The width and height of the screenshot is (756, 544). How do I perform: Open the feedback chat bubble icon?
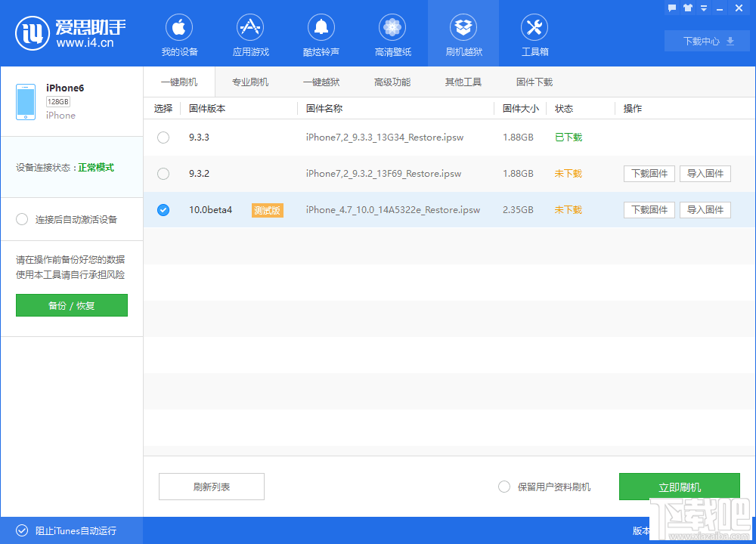(x=672, y=8)
